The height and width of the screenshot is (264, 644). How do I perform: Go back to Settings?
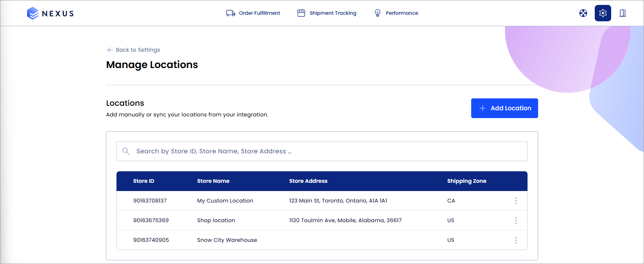tap(133, 50)
